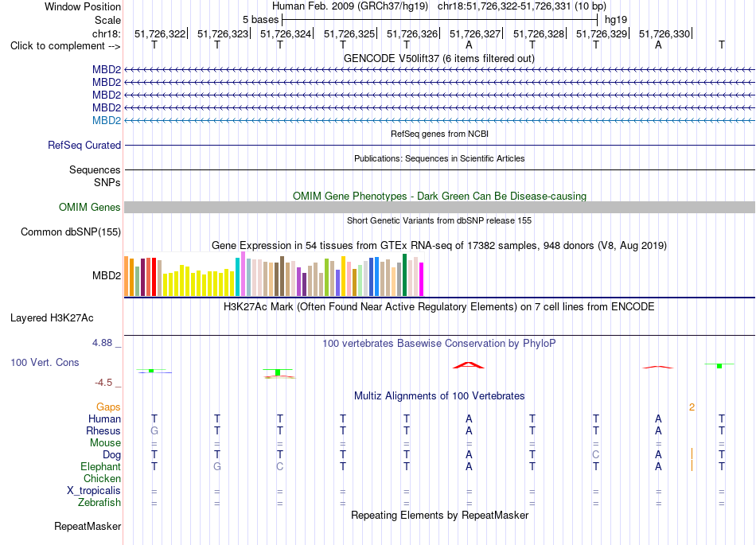Click the GTEx Gene Expression title text

(x=439, y=245)
